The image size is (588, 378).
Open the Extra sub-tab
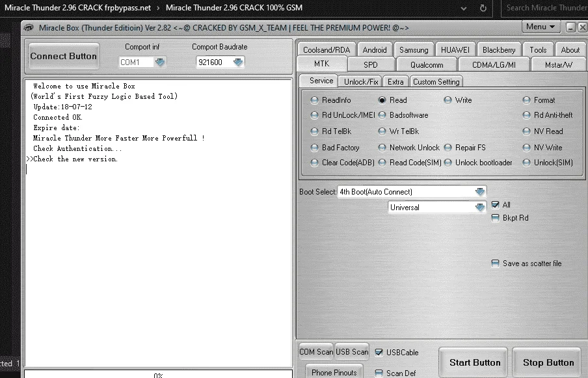click(x=395, y=81)
